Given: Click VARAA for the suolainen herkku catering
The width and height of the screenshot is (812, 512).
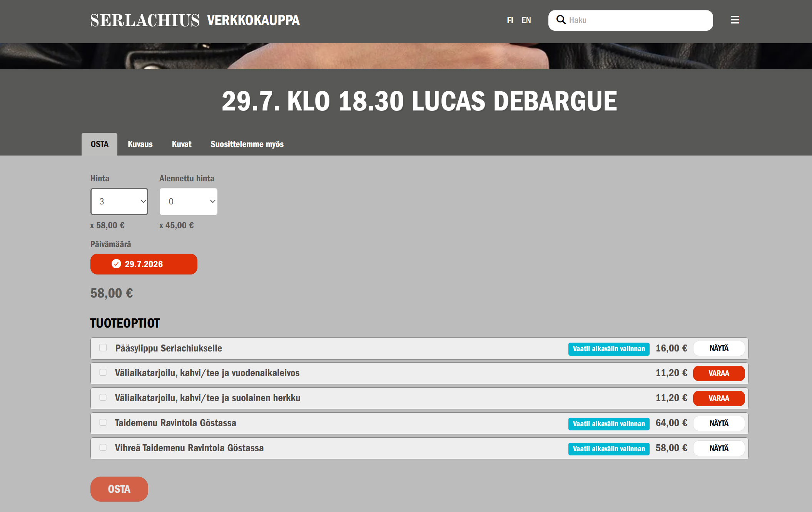Looking at the screenshot, I should click(x=719, y=398).
